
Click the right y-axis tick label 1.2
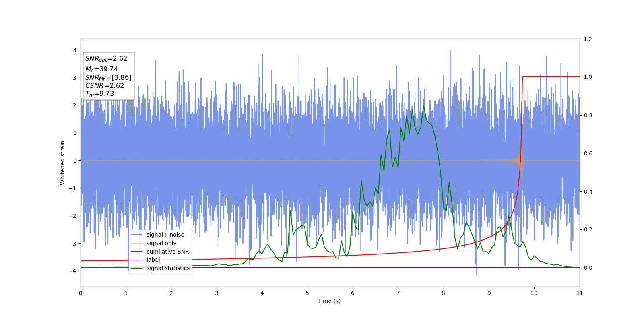pyautogui.click(x=588, y=39)
